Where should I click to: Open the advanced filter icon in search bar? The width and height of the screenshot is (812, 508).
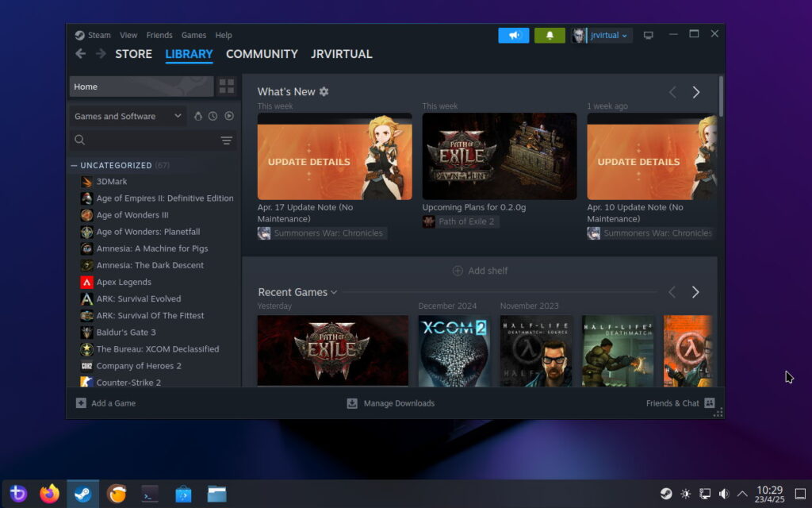tap(227, 140)
